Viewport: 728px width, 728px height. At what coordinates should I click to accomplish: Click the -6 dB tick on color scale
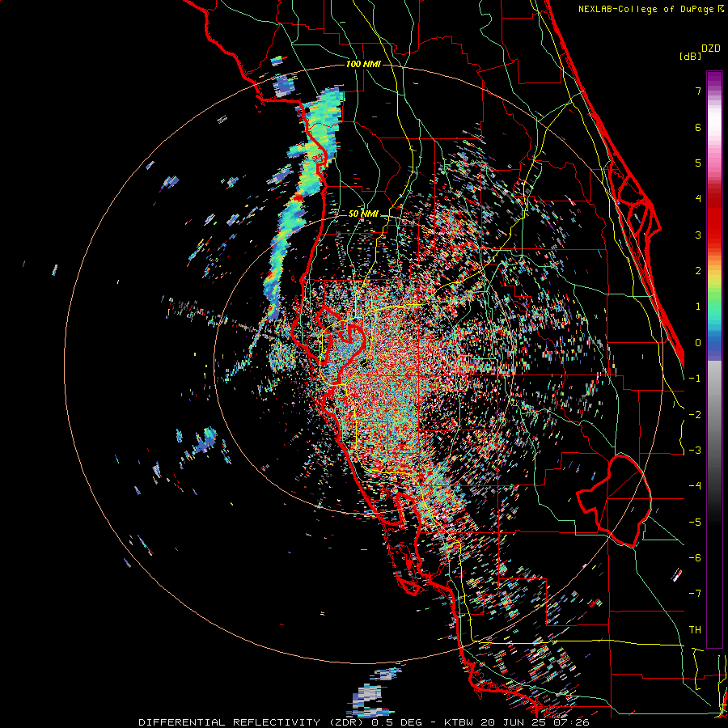695,558
